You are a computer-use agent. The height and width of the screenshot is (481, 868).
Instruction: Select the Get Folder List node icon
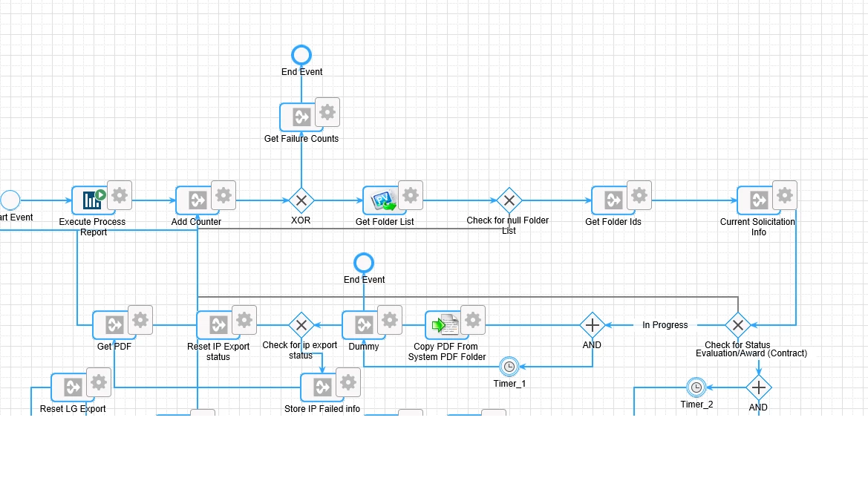(384, 200)
